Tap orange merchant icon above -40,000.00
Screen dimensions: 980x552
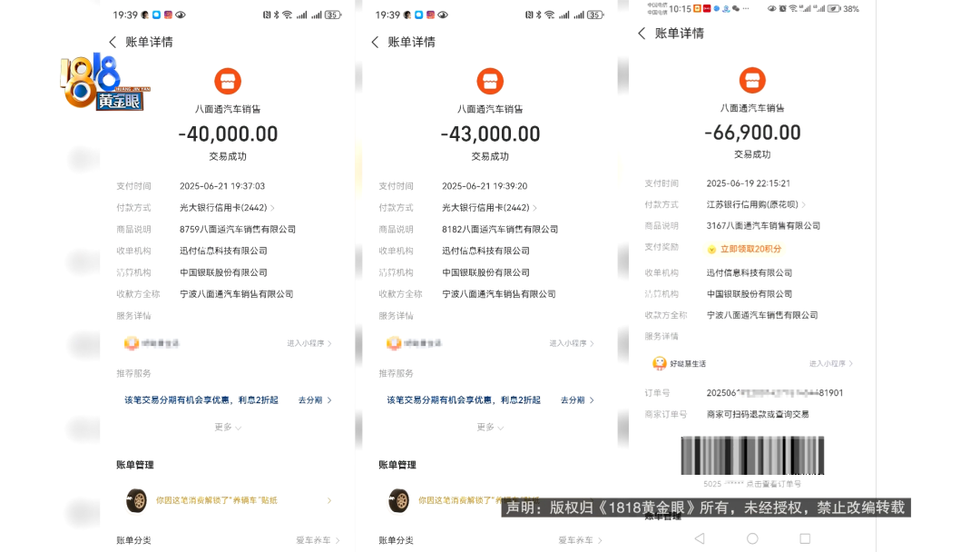point(228,82)
